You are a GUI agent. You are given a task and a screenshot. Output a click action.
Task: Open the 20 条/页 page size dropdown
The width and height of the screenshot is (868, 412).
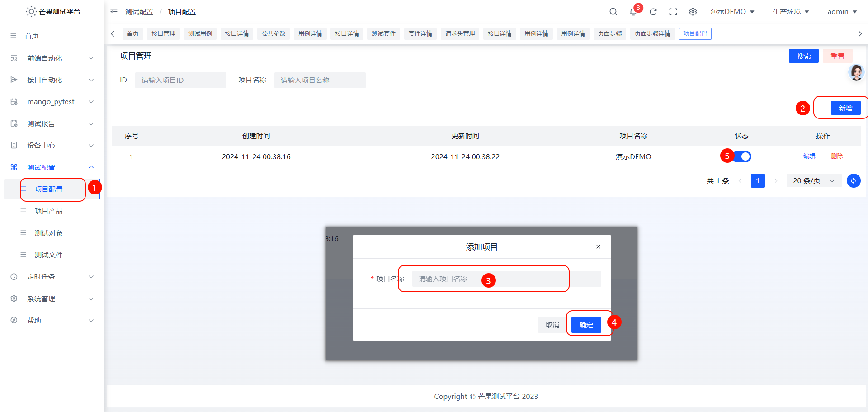pyautogui.click(x=813, y=180)
